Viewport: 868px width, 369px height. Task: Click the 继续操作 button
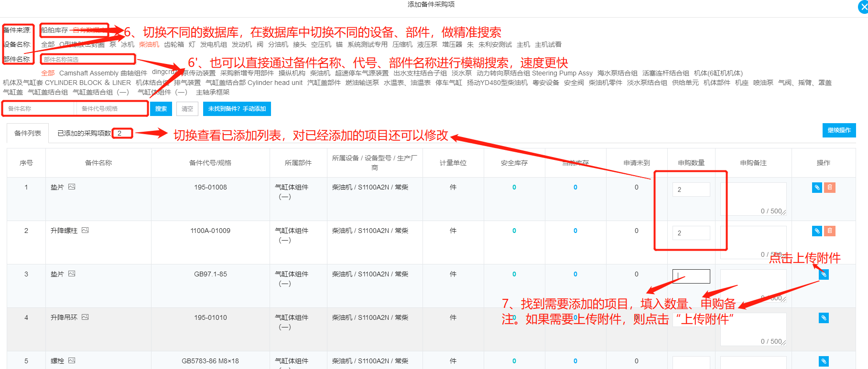[x=839, y=130]
